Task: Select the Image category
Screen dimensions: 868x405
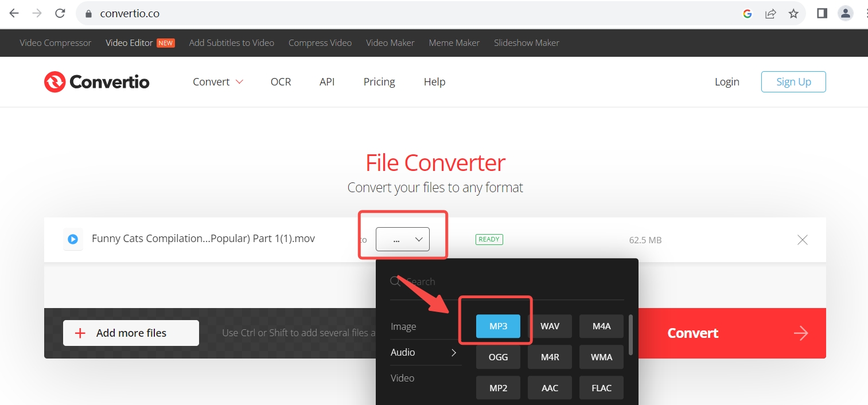Action: pyautogui.click(x=403, y=326)
